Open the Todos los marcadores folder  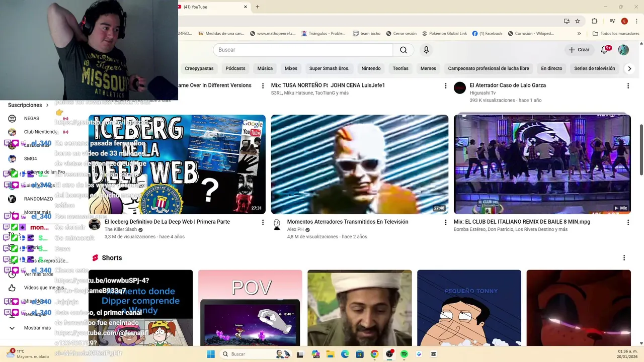[x=616, y=34]
